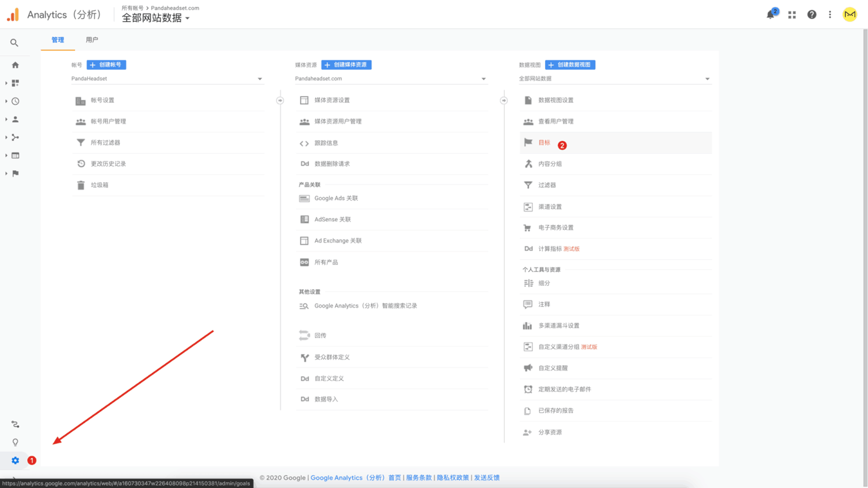The image size is (868, 488).
Task: Open notifications bell icon
Action: pyautogui.click(x=771, y=15)
